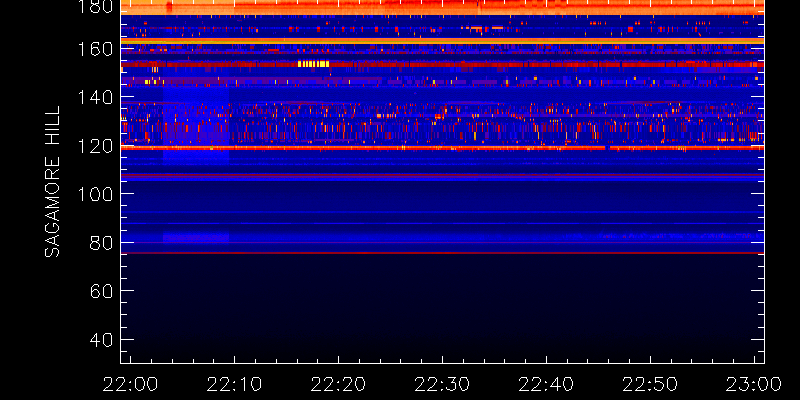Click the 60 frequency axis label
Viewport: 800px width, 400px height.
(x=99, y=291)
